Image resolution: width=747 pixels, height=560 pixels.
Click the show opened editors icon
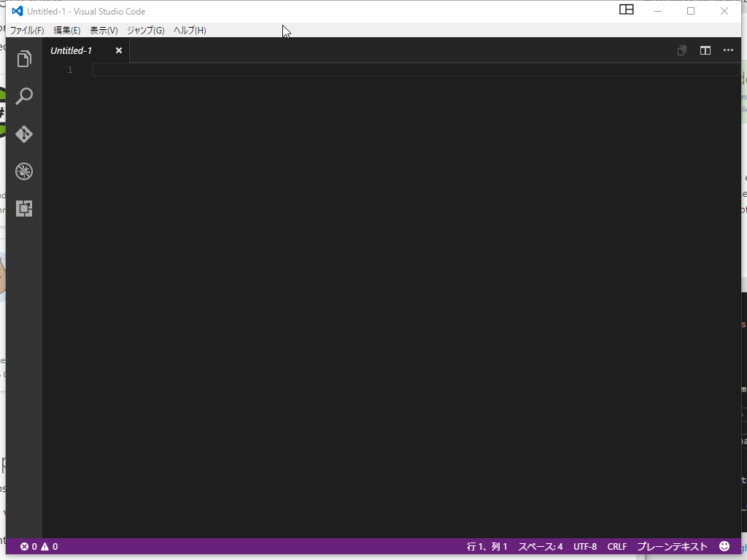click(x=682, y=50)
